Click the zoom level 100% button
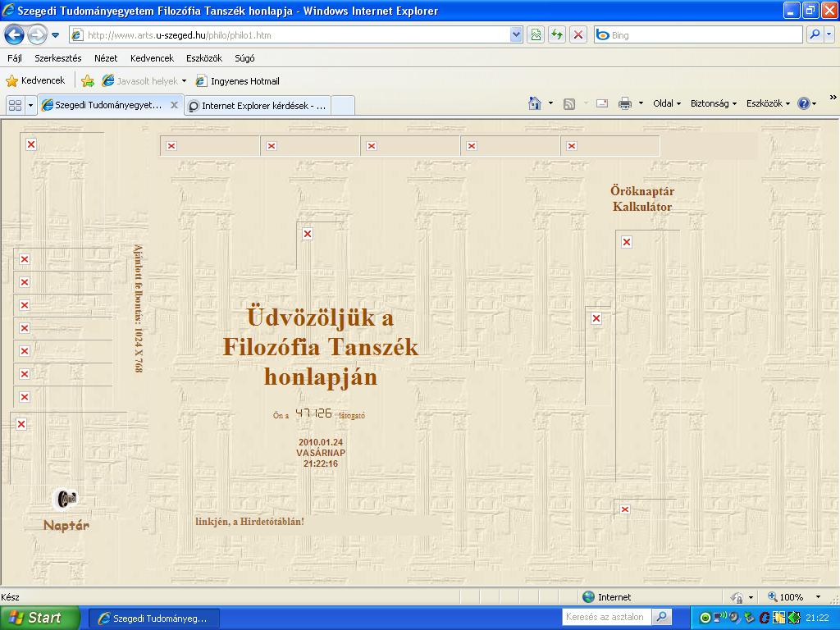The image size is (840, 630). tap(786, 597)
